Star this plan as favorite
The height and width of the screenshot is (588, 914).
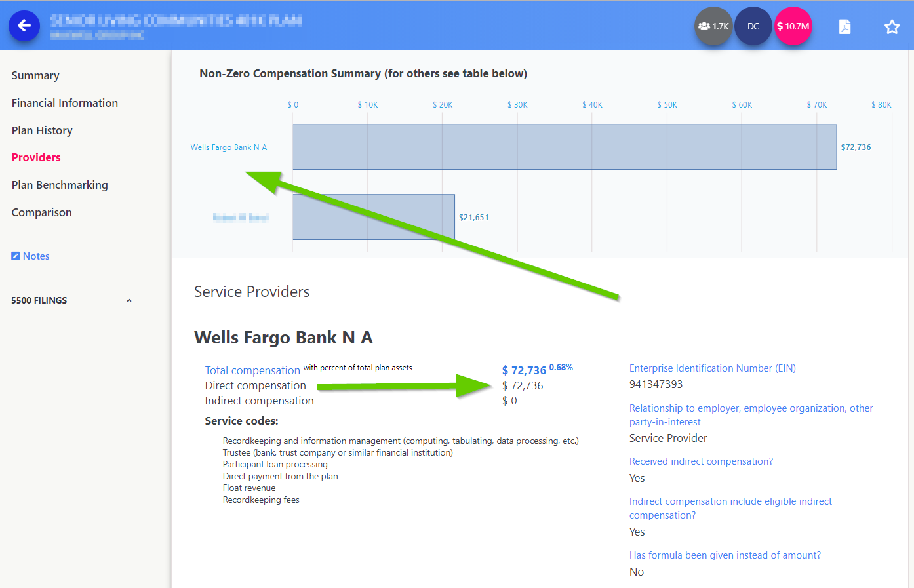coord(892,27)
